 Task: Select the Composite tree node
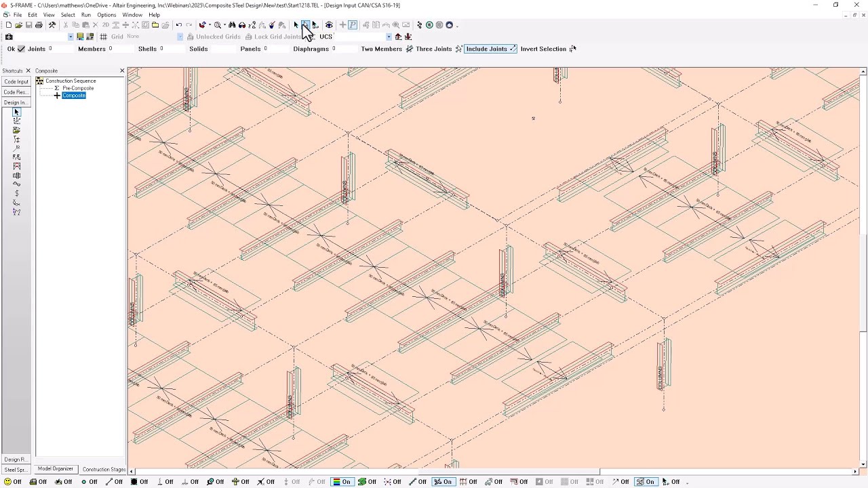[x=74, y=96]
